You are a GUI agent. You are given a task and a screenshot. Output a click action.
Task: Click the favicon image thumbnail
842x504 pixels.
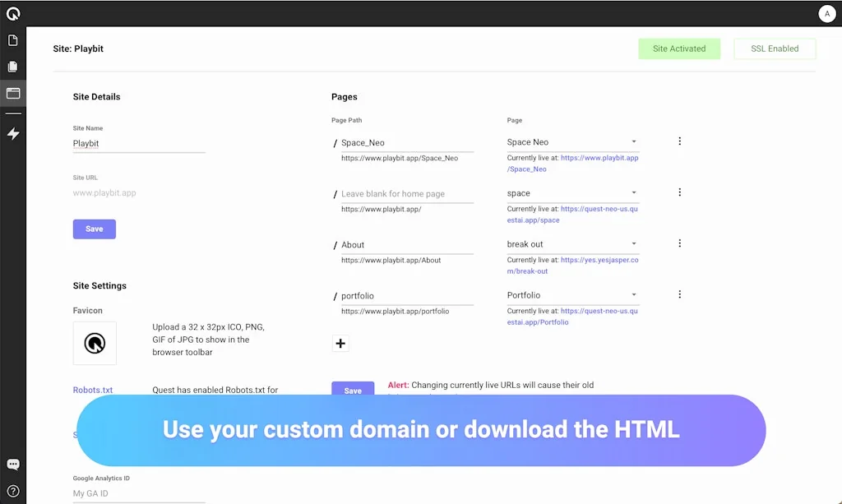95,343
